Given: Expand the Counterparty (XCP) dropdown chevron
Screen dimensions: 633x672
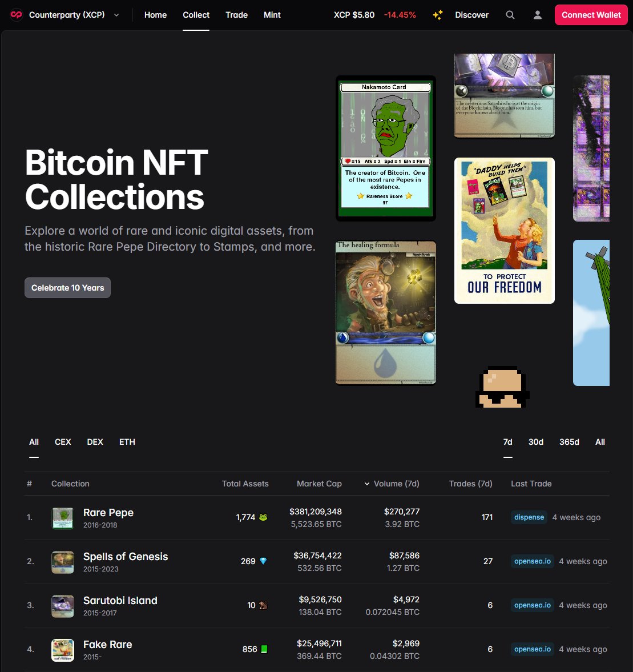Looking at the screenshot, I should point(116,15).
